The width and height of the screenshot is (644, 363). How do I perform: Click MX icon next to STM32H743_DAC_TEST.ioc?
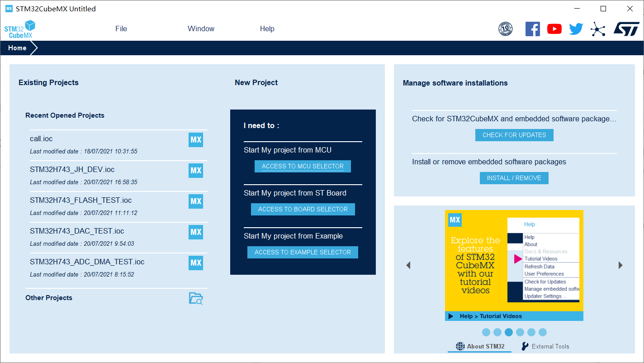click(x=196, y=232)
